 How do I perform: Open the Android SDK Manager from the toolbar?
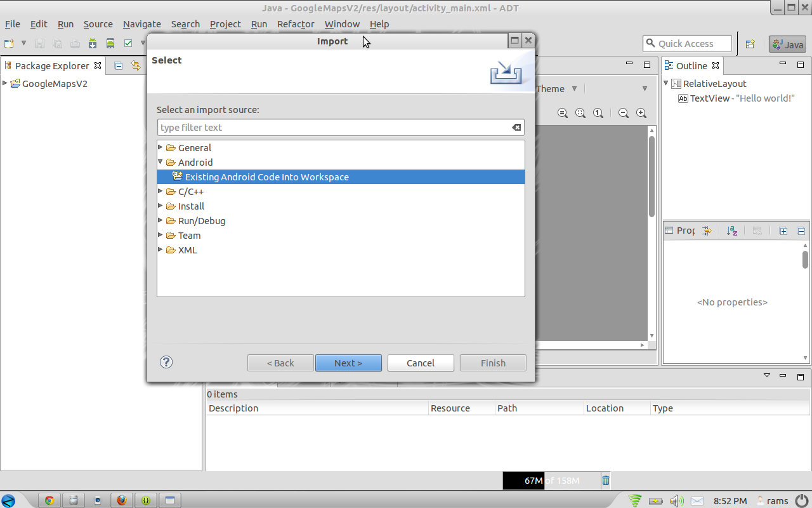pyautogui.click(x=92, y=43)
